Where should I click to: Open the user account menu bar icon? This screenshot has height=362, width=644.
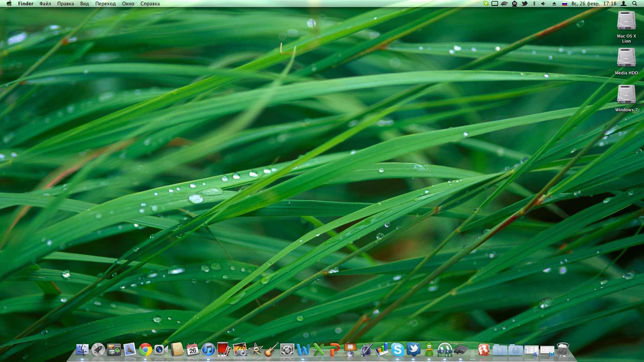[624, 4]
